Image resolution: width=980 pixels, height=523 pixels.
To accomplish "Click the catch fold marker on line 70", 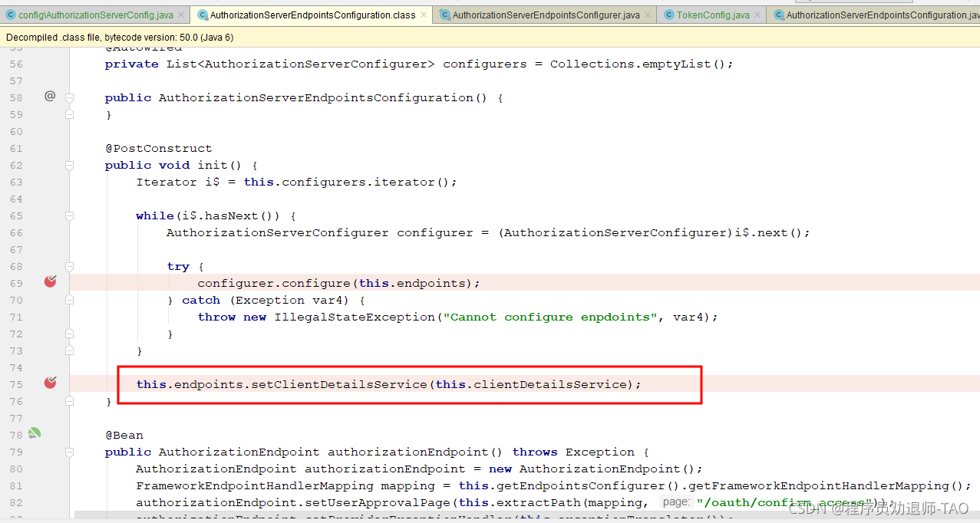I will pyautogui.click(x=70, y=300).
